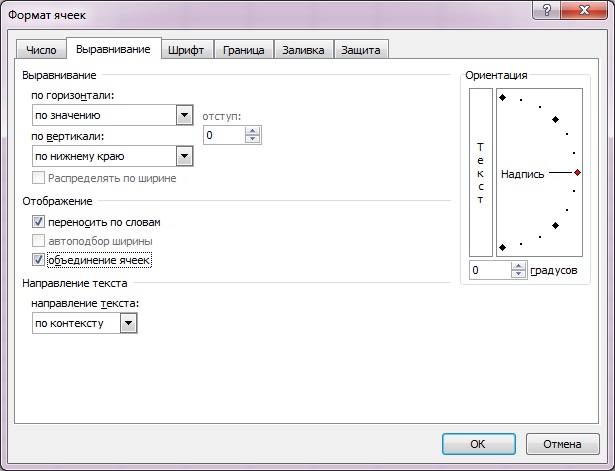The image size is (615, 471).
Task: Click the направление текста: label
Action: pyautogui.click(x=85, y=303)
